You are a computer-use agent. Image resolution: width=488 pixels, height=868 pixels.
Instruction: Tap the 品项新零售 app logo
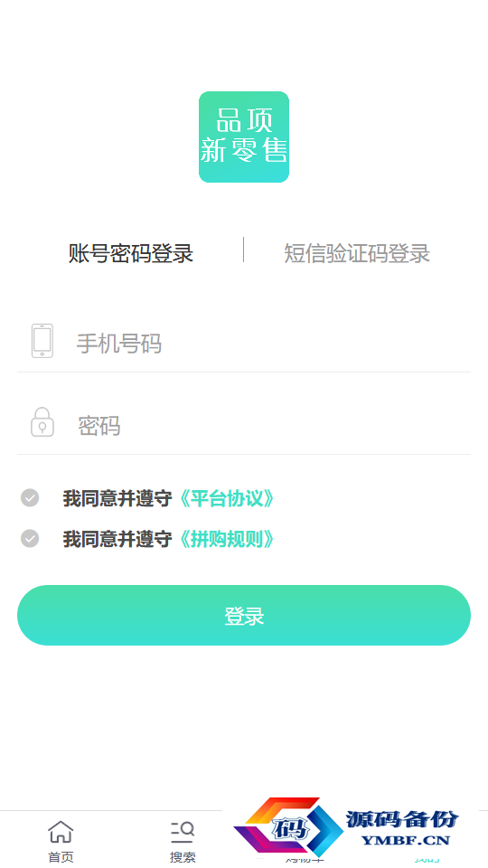[243, 137]
